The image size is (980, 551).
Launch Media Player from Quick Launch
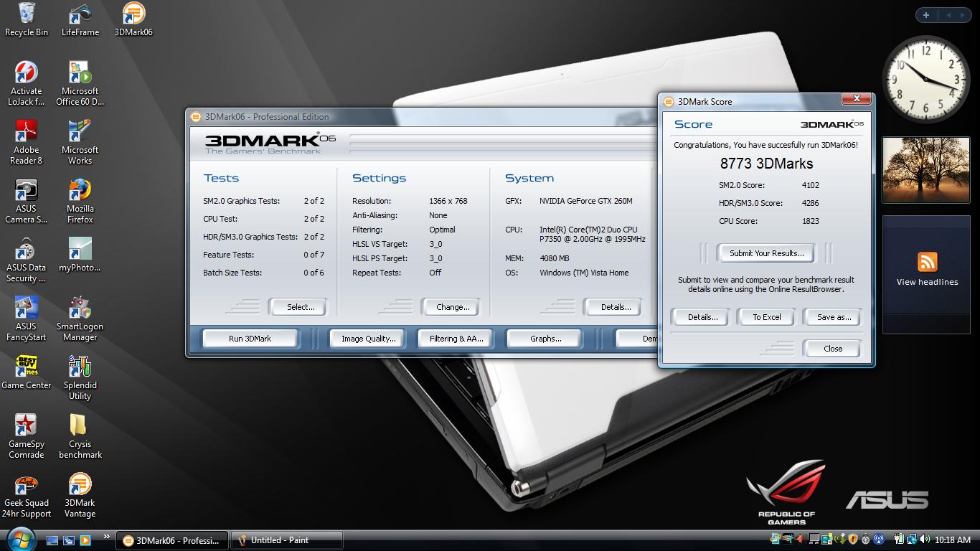[85, 540]
